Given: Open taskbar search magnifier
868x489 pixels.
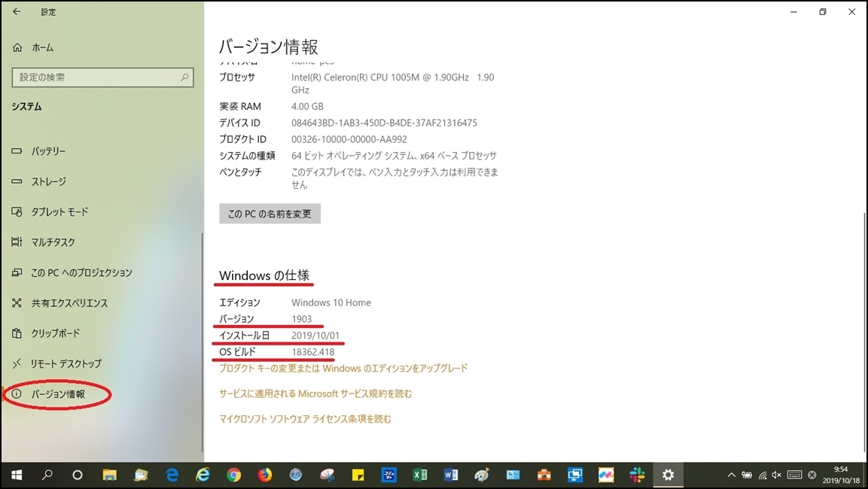Looking at the screenshot, I should tap(47, 475).
